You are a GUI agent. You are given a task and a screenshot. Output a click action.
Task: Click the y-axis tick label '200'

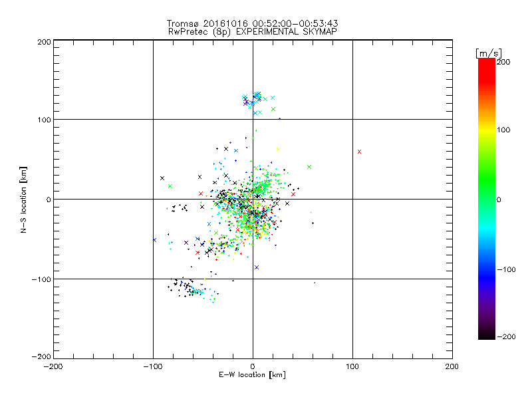click(x=44, y=42)
